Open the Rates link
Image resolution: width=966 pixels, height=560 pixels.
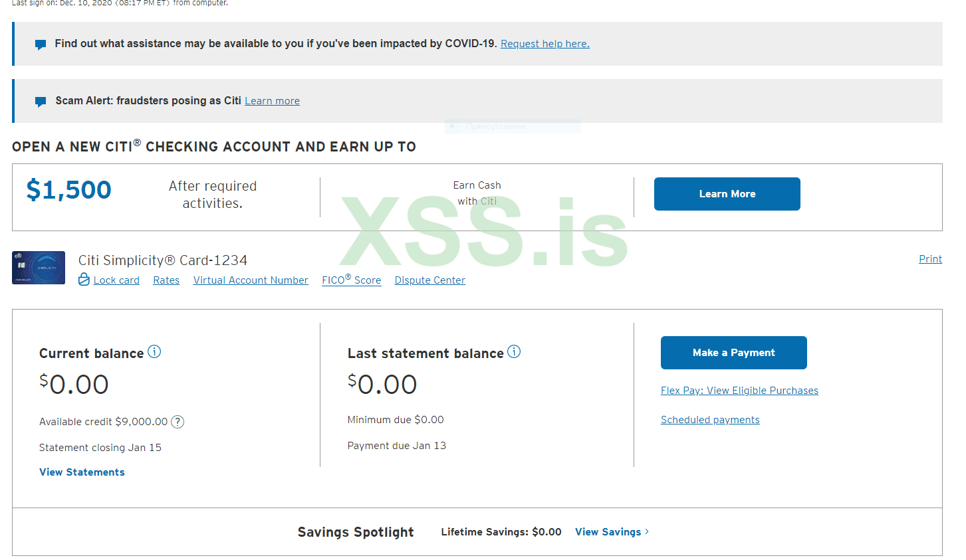click(166, 280)
